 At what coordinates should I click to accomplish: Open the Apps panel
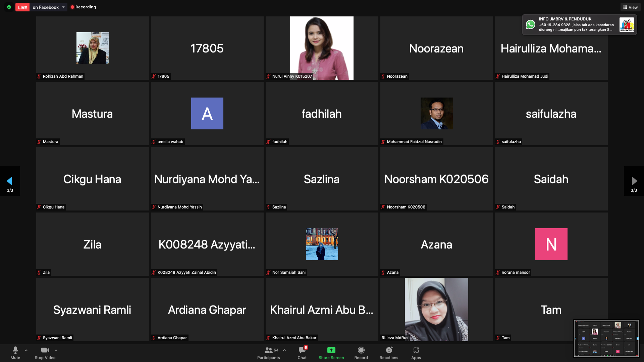click(416, 353)
